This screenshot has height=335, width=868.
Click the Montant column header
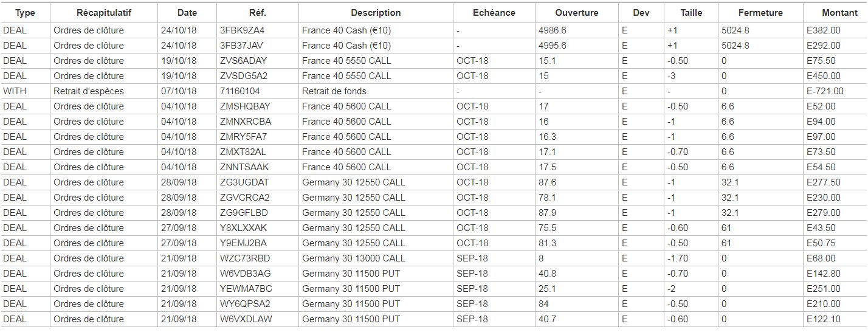pyautogui.click(x=839, y=13)
